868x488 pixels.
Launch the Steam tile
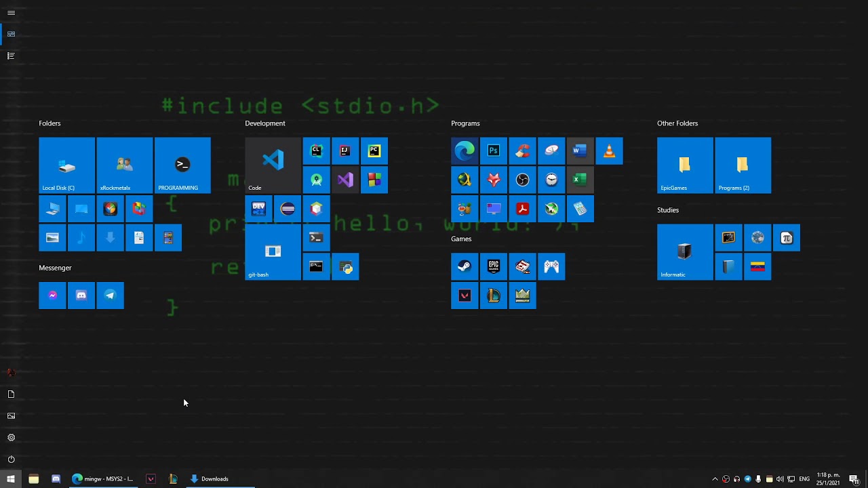tap(465, 266)
